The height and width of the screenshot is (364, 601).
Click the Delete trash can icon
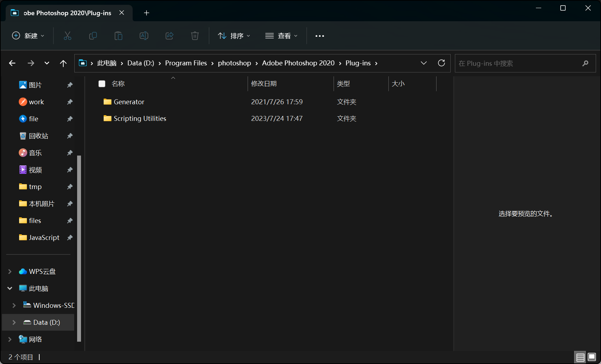pos(195,36)
